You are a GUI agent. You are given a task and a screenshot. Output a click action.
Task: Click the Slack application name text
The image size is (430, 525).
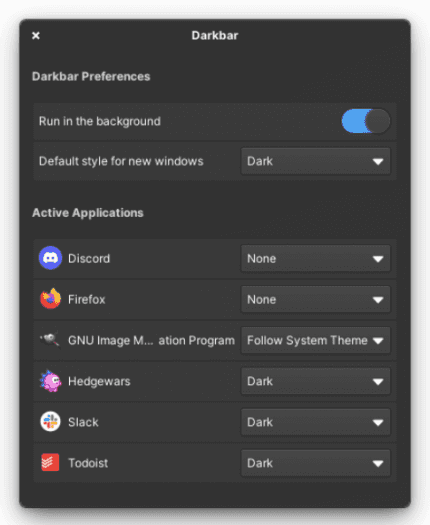83,422
